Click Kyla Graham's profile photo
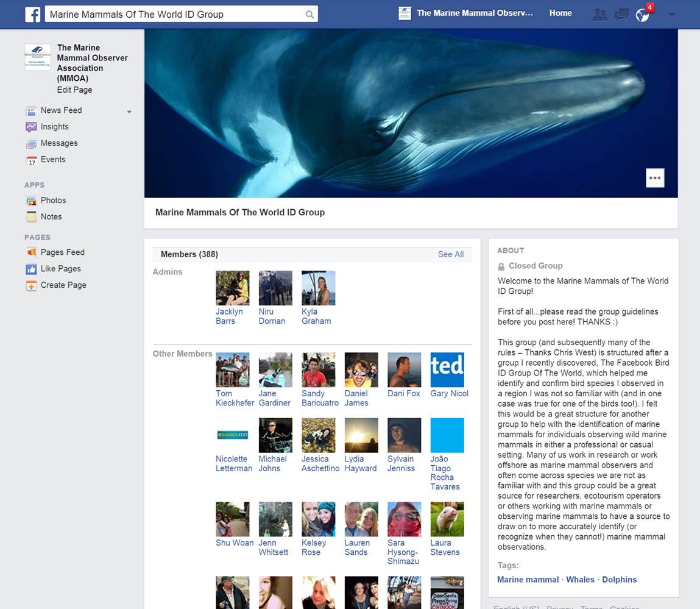Image resolution: width=700 pixels, height=609 pixels. tap(318, 288)
